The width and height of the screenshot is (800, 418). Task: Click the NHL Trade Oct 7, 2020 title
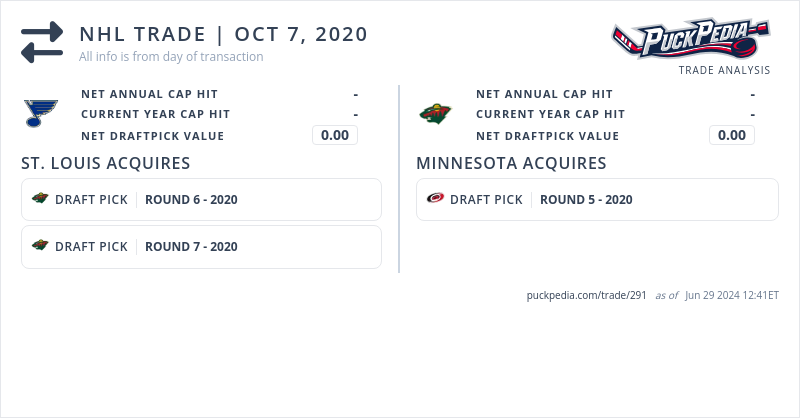(223, 34)
